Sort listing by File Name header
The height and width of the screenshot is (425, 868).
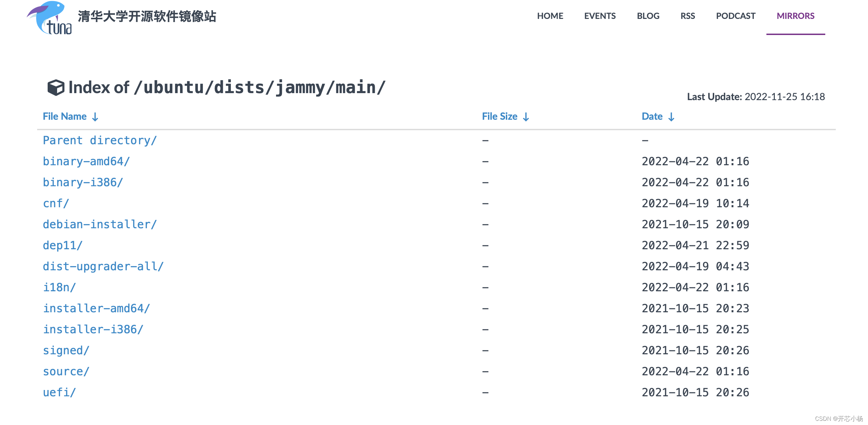[64, 116]
